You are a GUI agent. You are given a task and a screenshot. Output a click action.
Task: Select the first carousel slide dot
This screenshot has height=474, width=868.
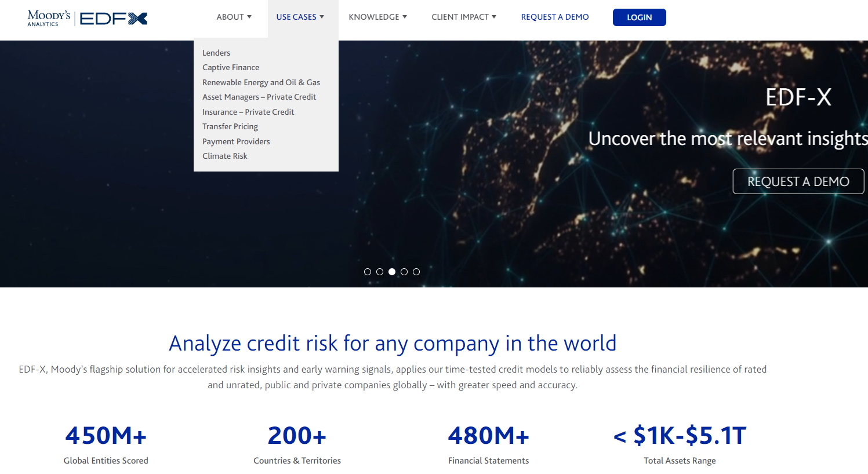coord(368,272)
